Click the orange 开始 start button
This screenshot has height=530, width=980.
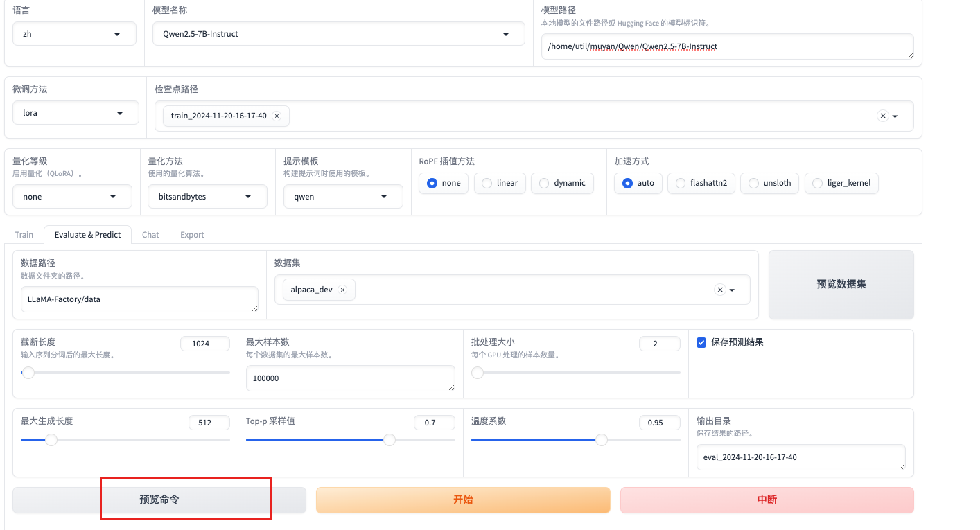[x=462, y=500]
